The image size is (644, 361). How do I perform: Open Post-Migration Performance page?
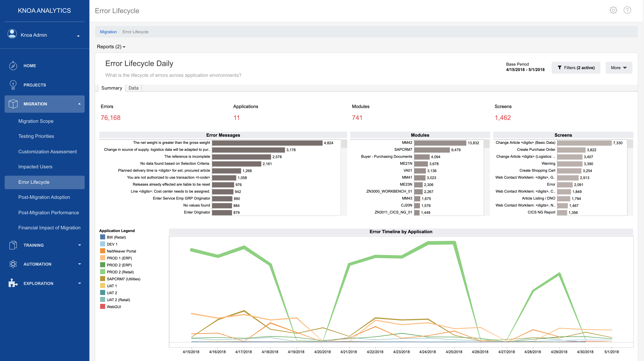tap(49, 213)
